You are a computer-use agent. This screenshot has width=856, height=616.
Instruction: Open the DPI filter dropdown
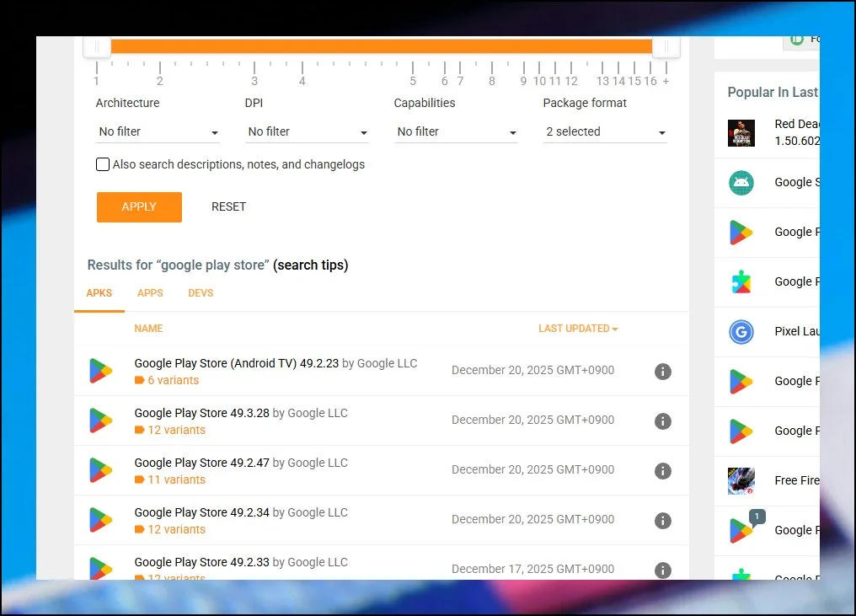tap(307, 132)
